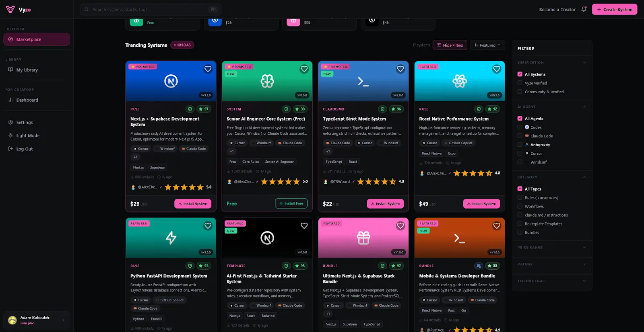Click the trending countdown timer badge
The image size is (644, 332).
[182, 45]
